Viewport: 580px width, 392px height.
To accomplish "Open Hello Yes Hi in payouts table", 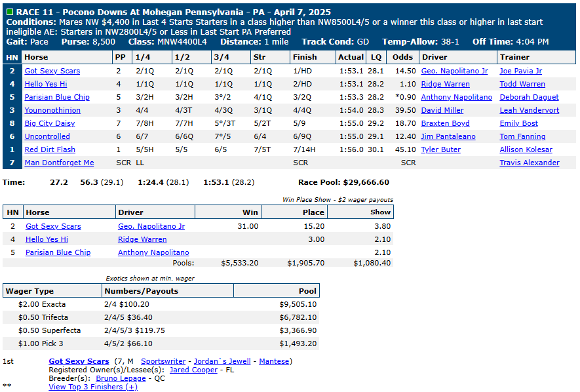I will point(47,239).
